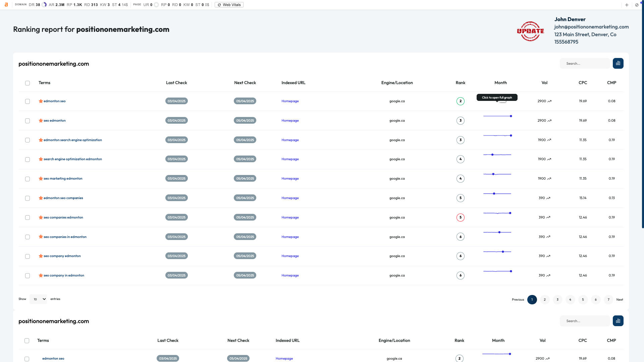
Task: Click the disable icon at the far right of the toolbar
Action: coord(637,5)
